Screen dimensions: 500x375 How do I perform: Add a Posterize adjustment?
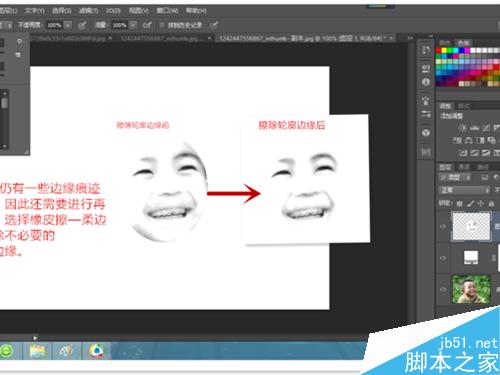pyautogui.click(x=474, y=153)
